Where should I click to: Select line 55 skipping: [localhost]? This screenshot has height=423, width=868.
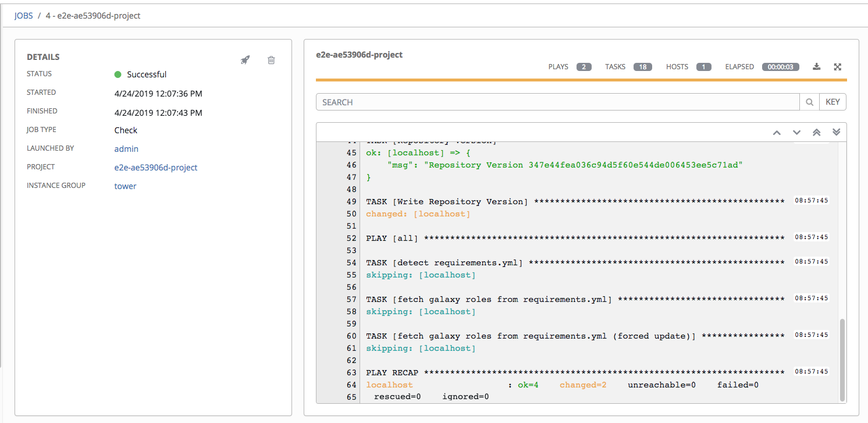pyautogui.click(x=421, y=275)
